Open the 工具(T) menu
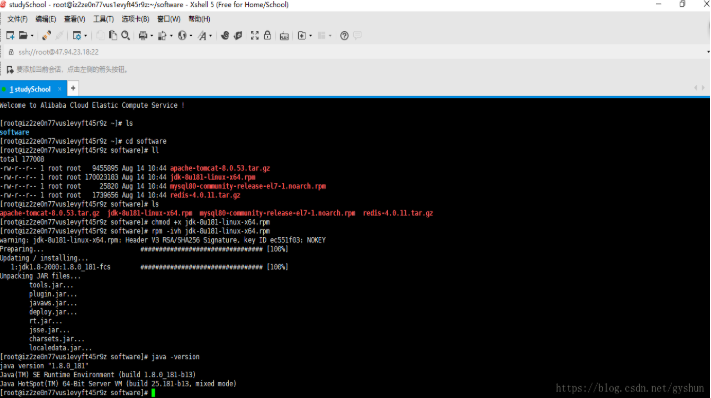 (x=103, y=19)
